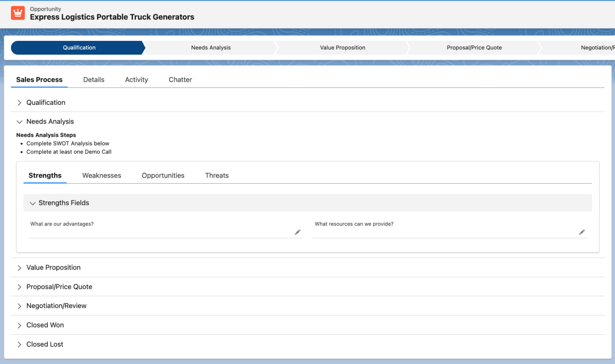Click the 'Needs Analysis Steps' heading
615x364 pixels.
(x=46, y=135)
